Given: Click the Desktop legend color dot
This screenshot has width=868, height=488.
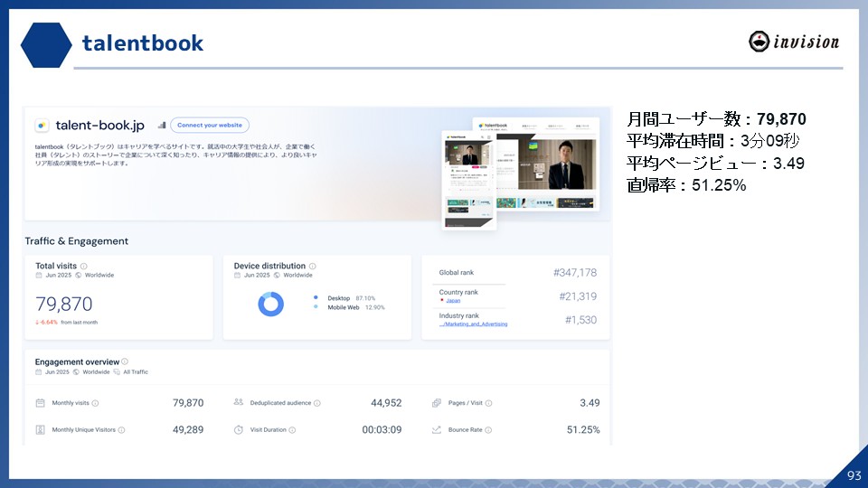Looking at the screenshot, I should (x=316, y=297).
